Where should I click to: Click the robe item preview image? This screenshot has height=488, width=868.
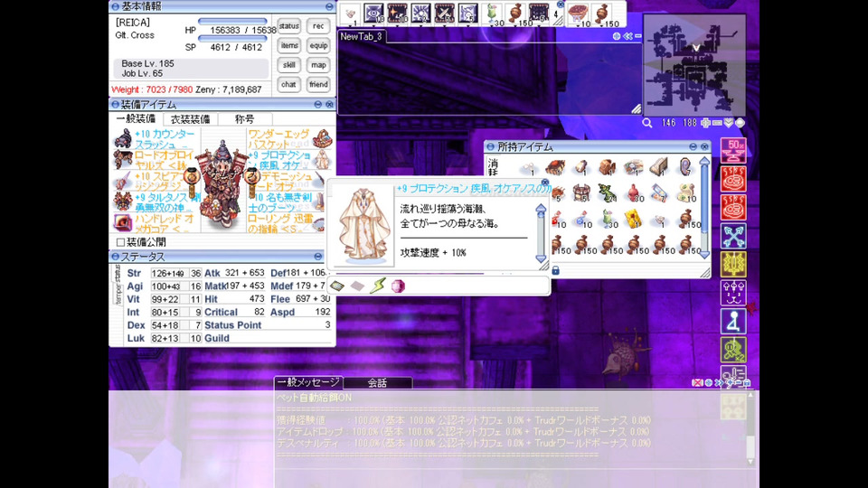pyautogui.click(x=363, y=225)
